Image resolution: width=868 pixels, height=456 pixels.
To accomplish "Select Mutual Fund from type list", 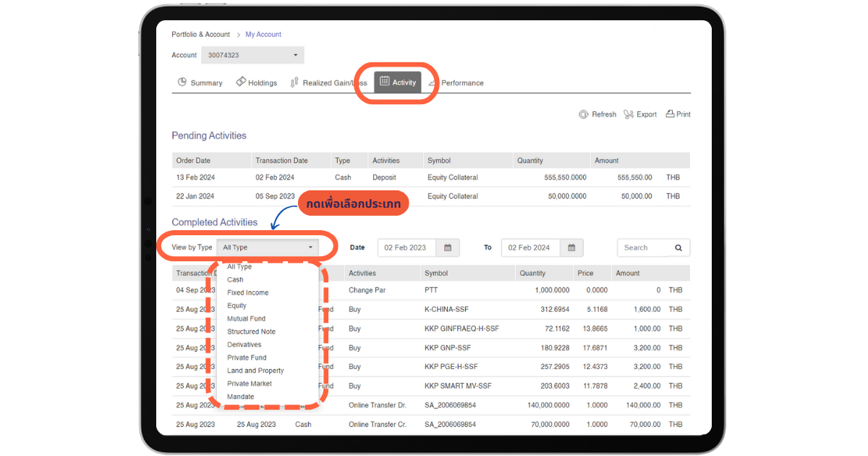I will coord(246,318).
